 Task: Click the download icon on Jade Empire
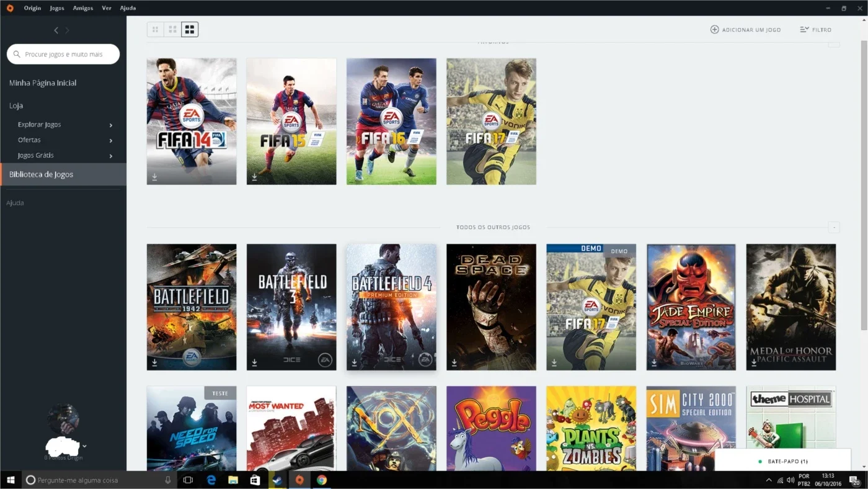click(654, 362)
